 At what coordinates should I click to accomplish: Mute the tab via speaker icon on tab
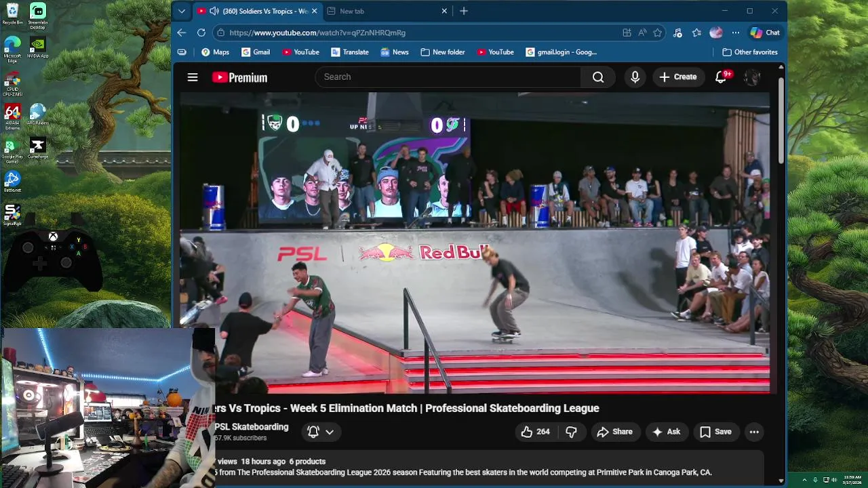pos(214,11)
